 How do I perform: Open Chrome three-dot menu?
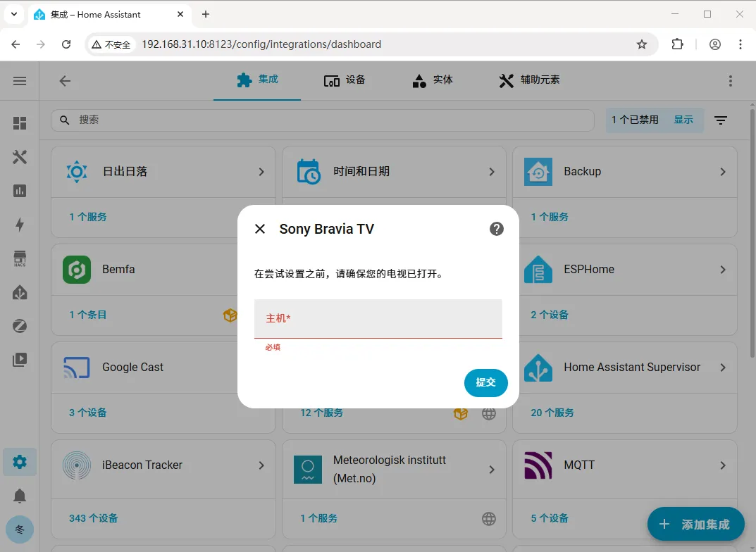(x=740, y=44)
